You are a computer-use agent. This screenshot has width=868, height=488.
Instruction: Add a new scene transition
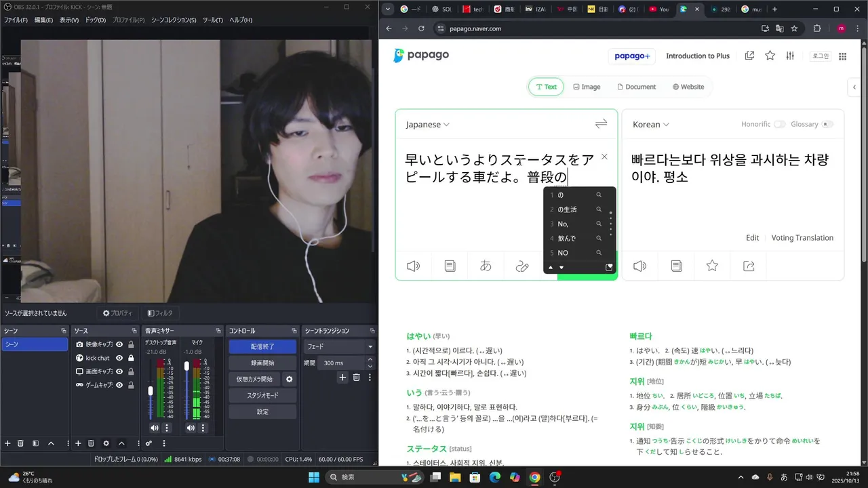point(342,378)
